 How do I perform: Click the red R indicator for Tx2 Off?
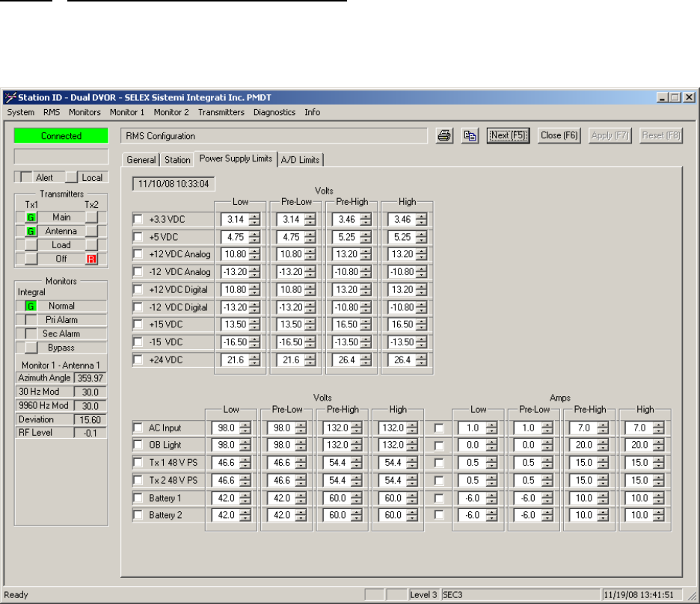pos(91,259)
